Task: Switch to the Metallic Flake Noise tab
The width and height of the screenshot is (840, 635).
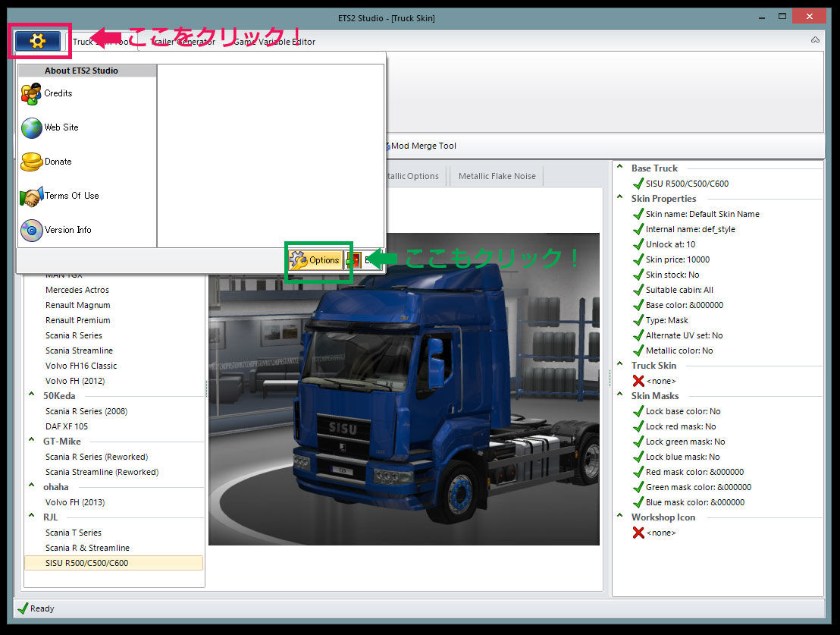Action: point(497,176)
